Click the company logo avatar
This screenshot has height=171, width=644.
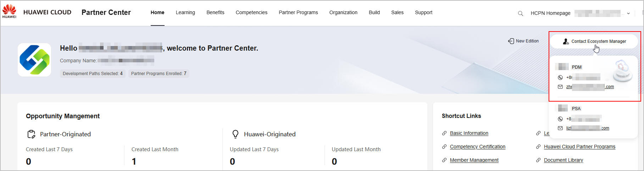coord(34,60)
